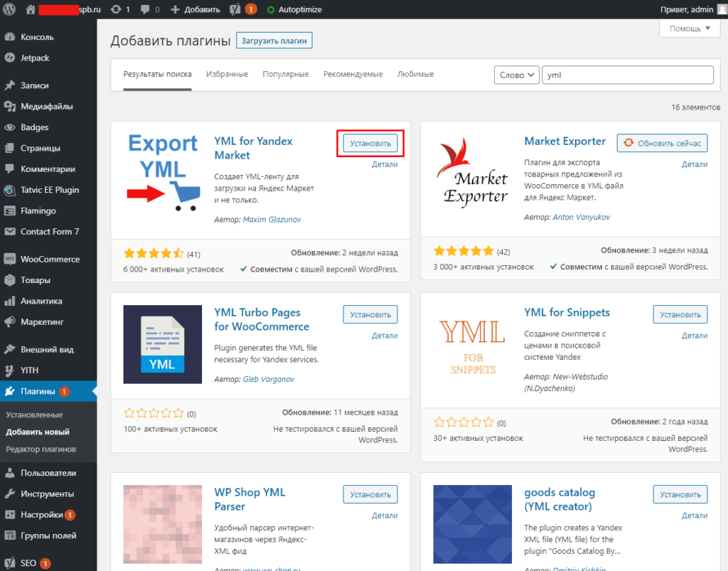Open the Комментарии sidebar icon
Screen dimensions: 728x571
pos(10,169)
